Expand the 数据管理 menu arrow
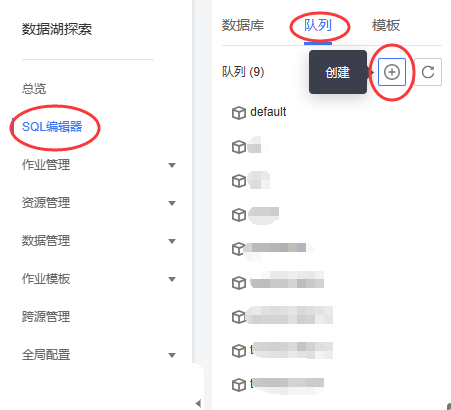 point(172,241)
